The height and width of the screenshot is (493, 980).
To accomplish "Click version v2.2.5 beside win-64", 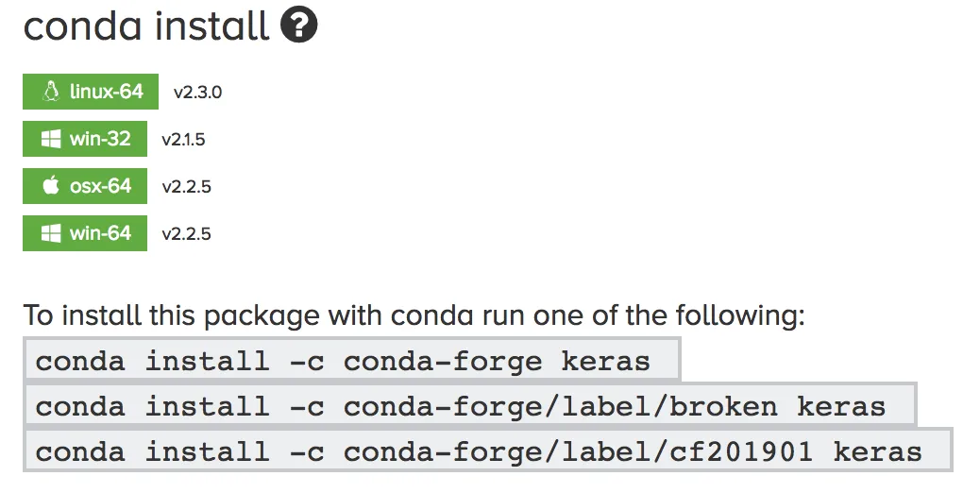I will tap(186, 234).
